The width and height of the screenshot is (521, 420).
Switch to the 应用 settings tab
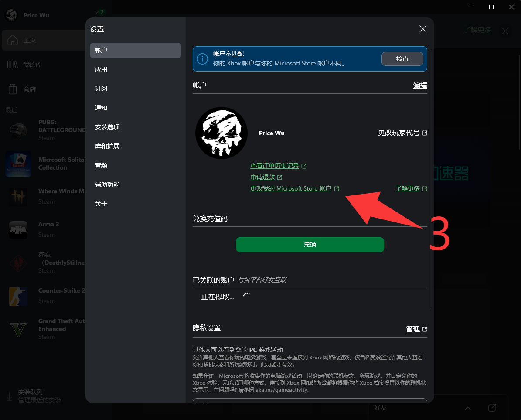tap(135, 69)
